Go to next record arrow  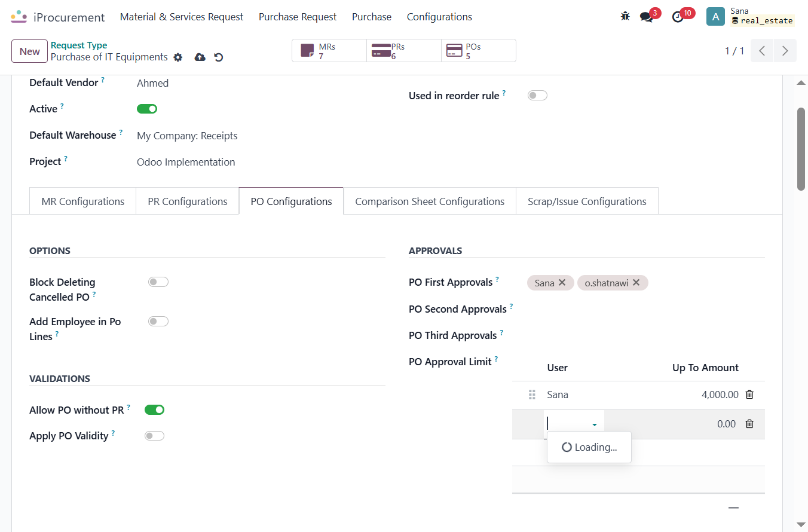(785, 51)
